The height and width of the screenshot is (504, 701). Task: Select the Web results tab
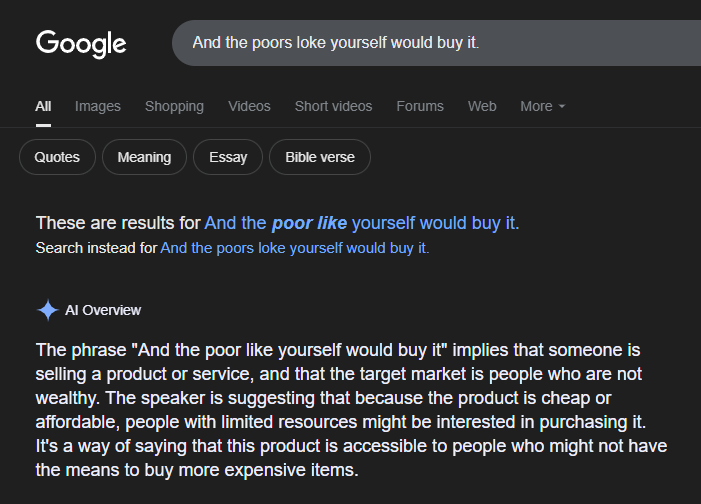click(482, 106)
